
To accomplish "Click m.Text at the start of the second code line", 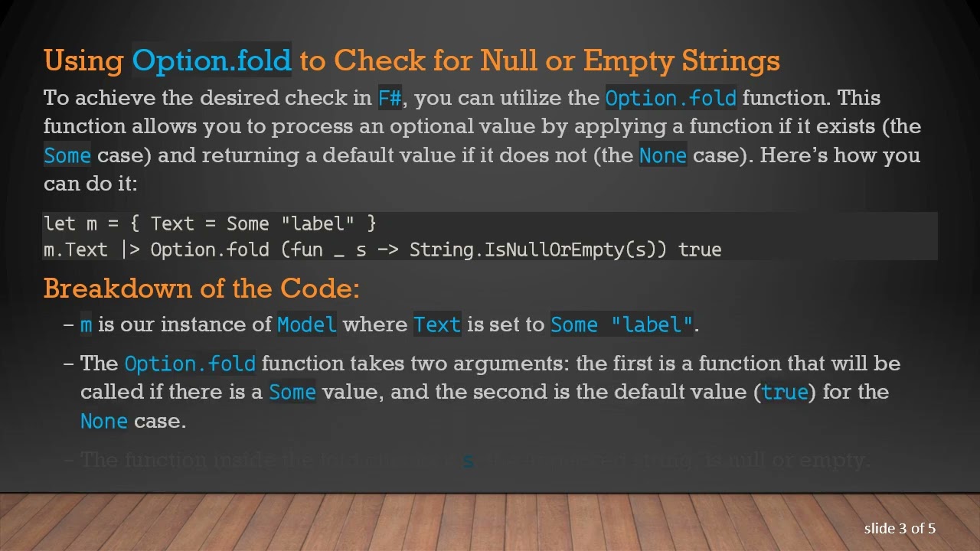I will click(75, 249).
